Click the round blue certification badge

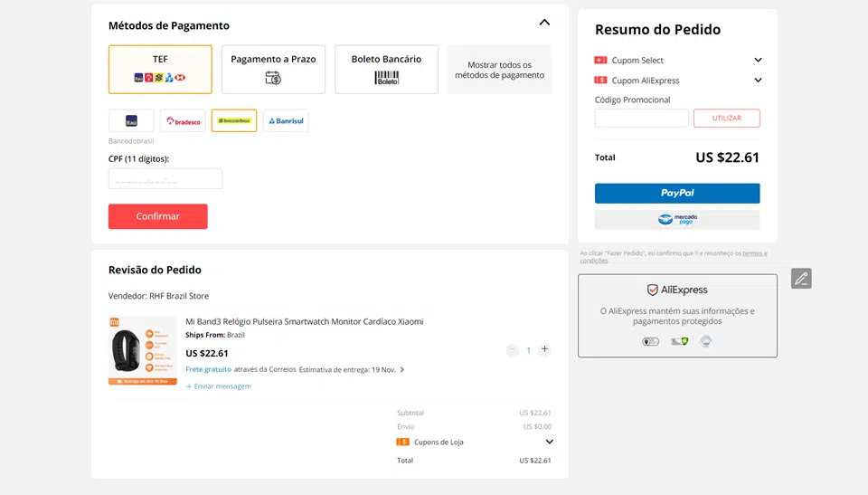pos(706,341)
